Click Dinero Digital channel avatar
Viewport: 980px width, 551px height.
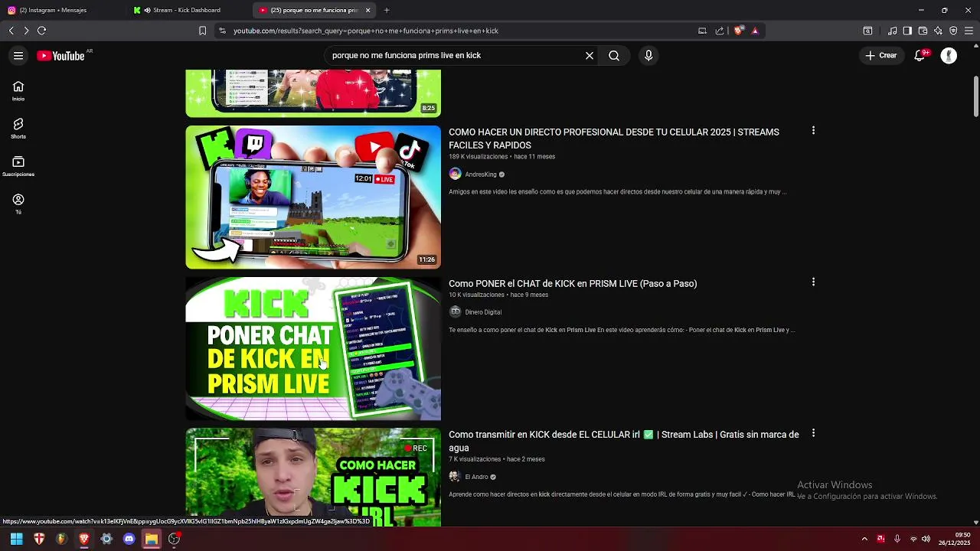[455, 311]
